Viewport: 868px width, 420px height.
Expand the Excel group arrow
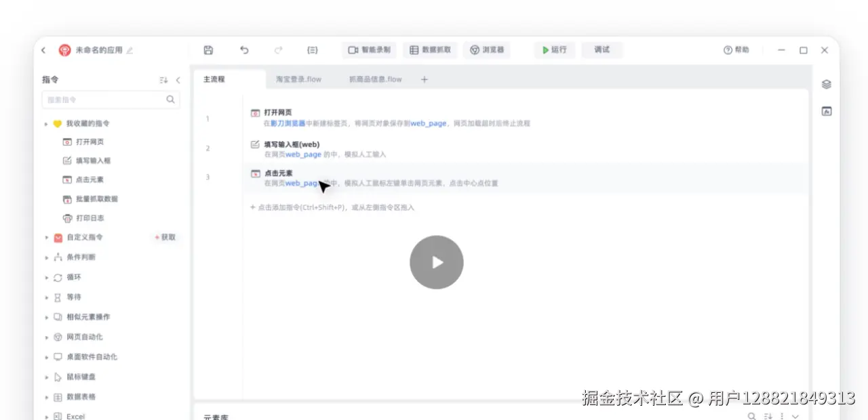[46, 417]
